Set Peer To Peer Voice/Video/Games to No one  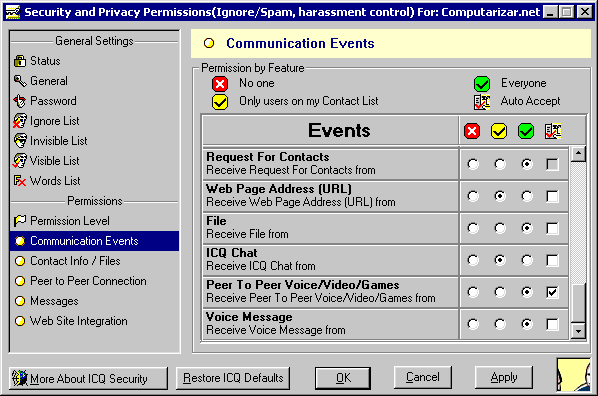(473, 293)
